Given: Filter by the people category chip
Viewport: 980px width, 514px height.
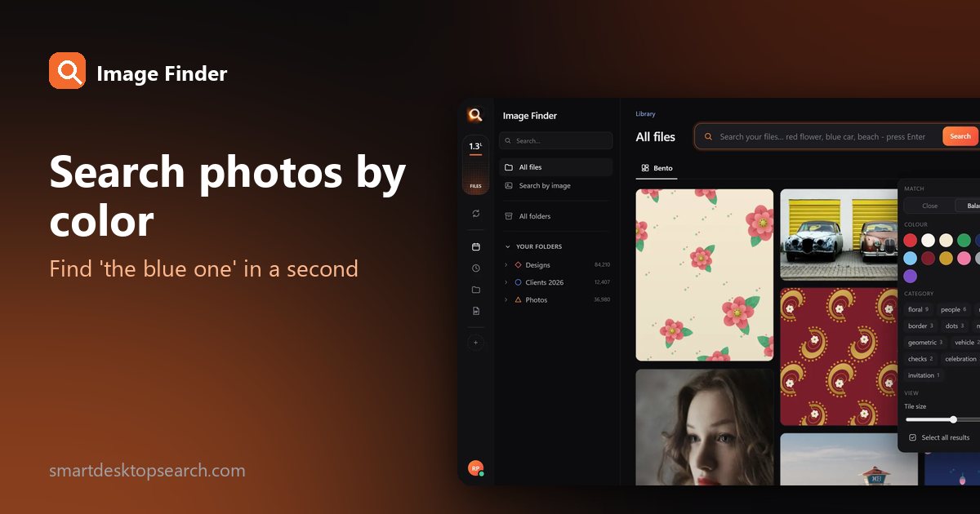Looking at the screenshot, I should 953,309.
